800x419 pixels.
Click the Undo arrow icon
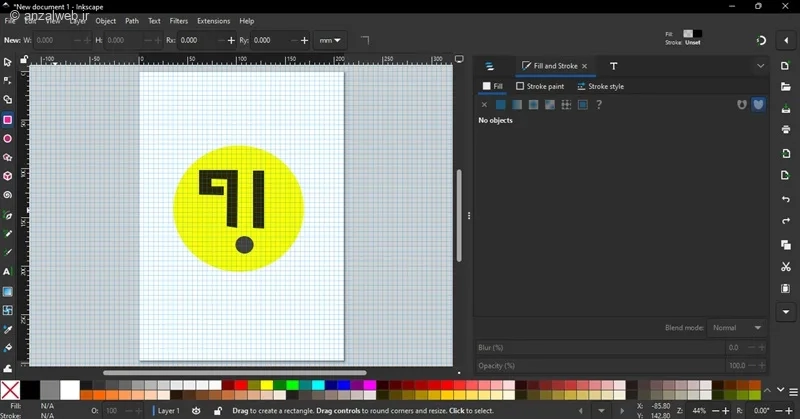point(786,199)
